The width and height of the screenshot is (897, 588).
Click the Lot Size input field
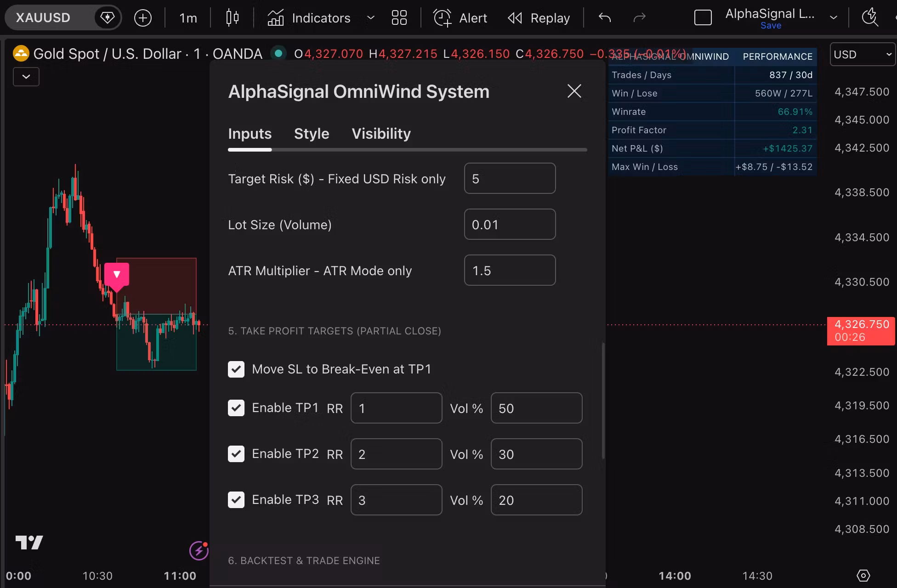[x=510, y=224]
